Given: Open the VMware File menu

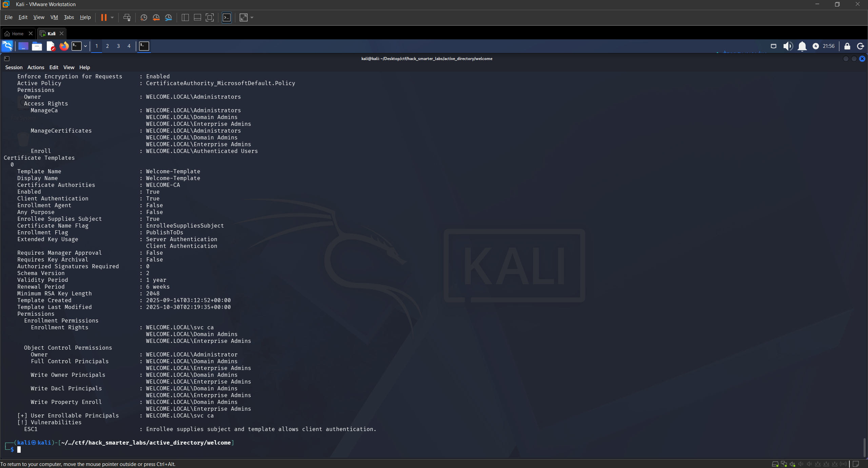Looking at the screenshot, I should [8, 17].
